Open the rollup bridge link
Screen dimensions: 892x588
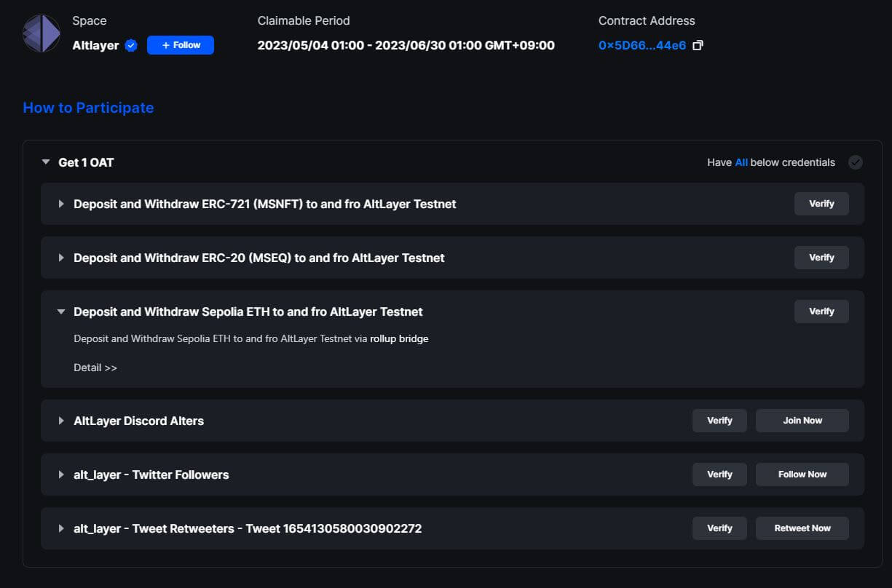click(399, 339)
